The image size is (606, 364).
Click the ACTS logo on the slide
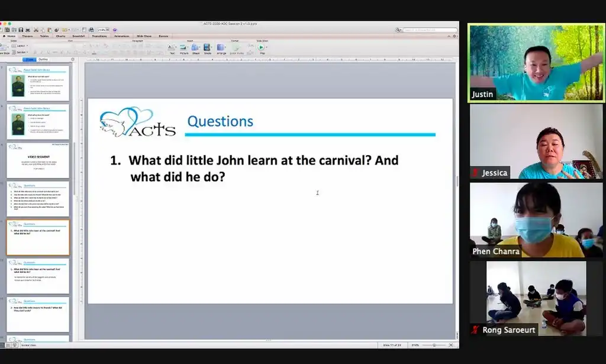[137, 122]
